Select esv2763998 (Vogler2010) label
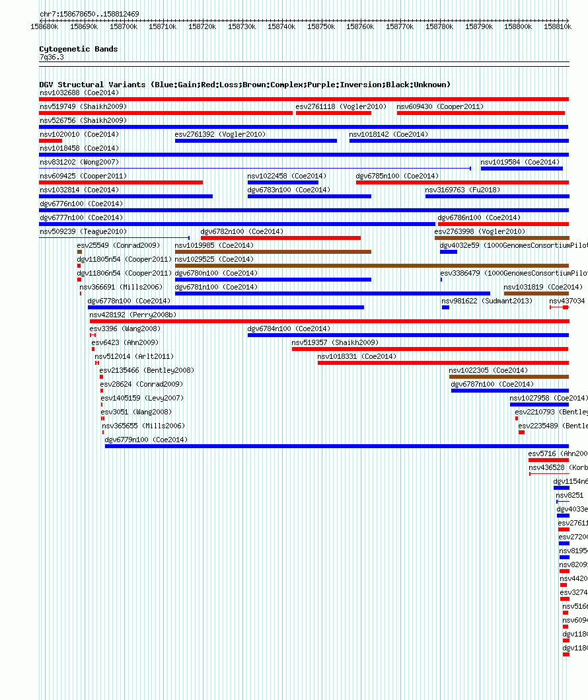This screenshot has height=700, width=588. point(480,231)
